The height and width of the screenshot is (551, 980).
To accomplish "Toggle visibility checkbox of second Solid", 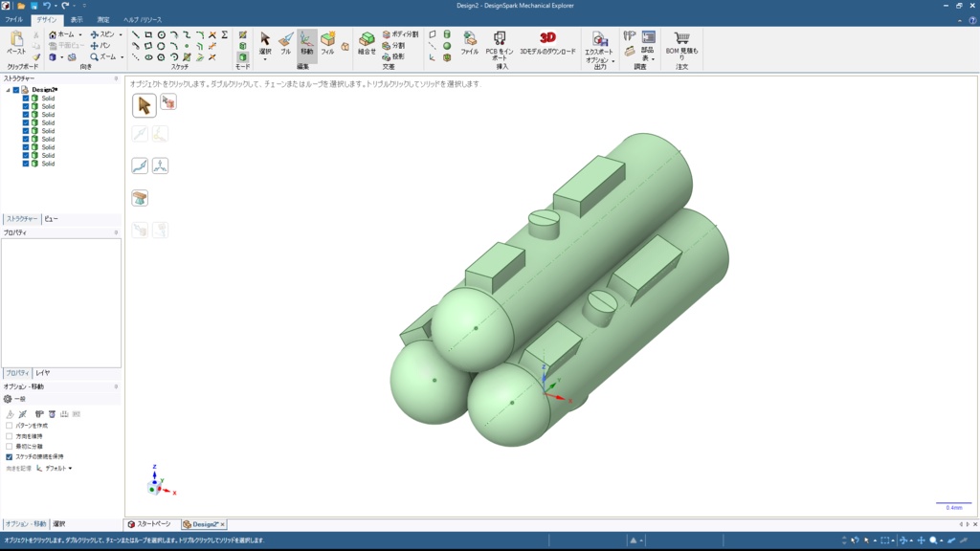I will (x=26, y=106).
